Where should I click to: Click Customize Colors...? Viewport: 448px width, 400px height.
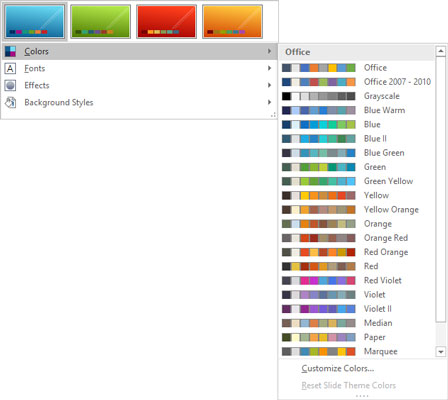pos(338,368)
